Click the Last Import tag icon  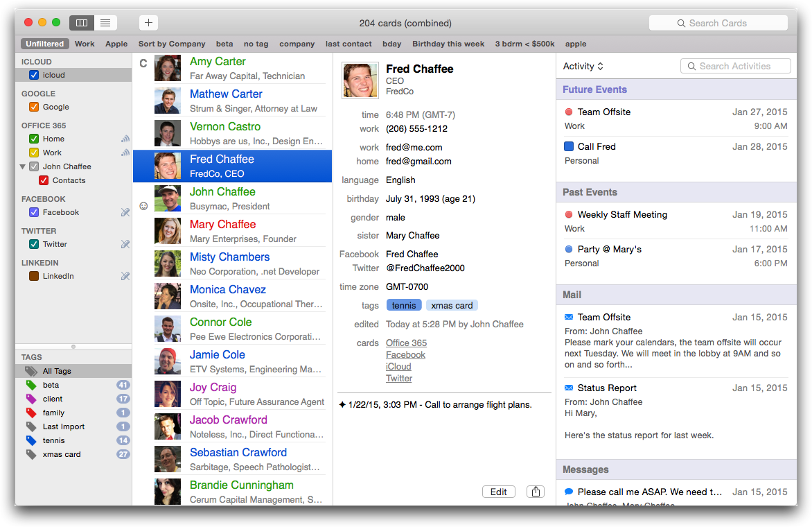click(x=31, y=426)
